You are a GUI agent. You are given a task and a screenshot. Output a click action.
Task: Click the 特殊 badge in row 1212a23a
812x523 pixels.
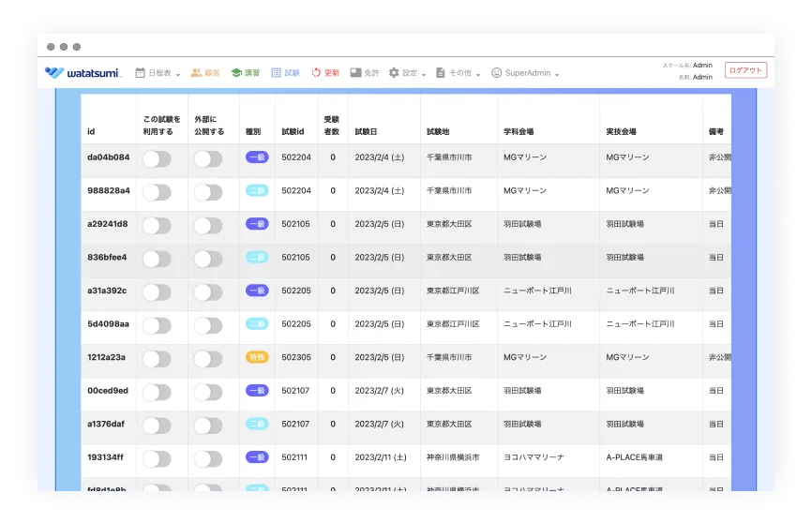click(256, 357)
